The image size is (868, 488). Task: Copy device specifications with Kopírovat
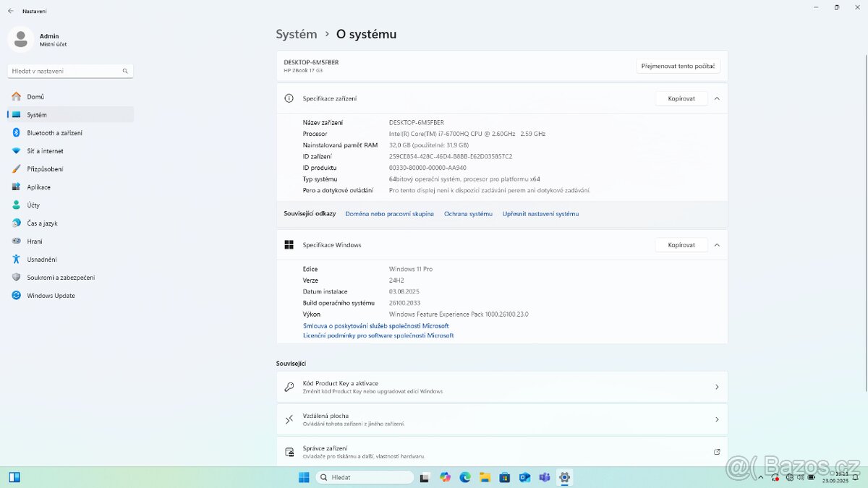pyautogui.click(x=681, y=98)
